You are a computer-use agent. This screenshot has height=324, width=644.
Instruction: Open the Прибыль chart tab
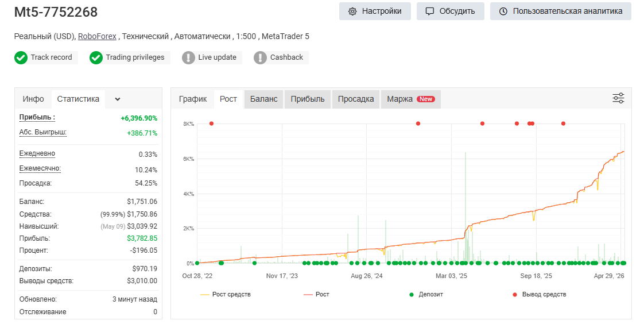(x=308, y=99)
